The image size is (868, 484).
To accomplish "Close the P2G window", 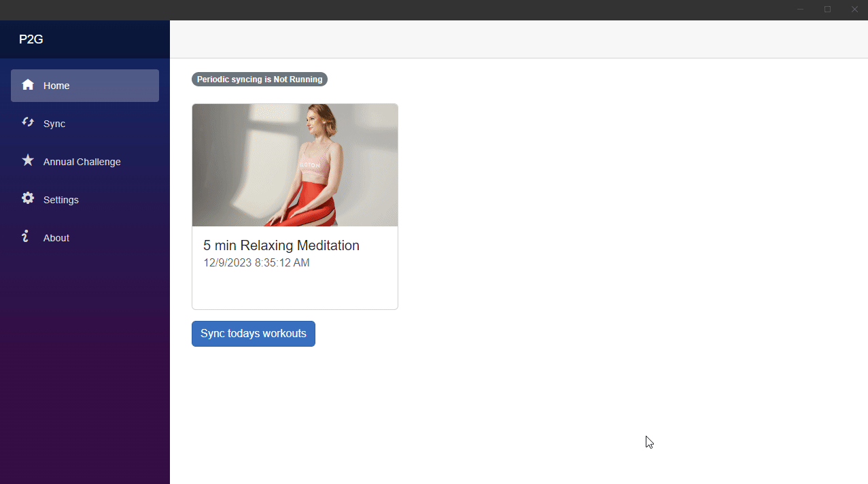I will [x=854, y=10].
